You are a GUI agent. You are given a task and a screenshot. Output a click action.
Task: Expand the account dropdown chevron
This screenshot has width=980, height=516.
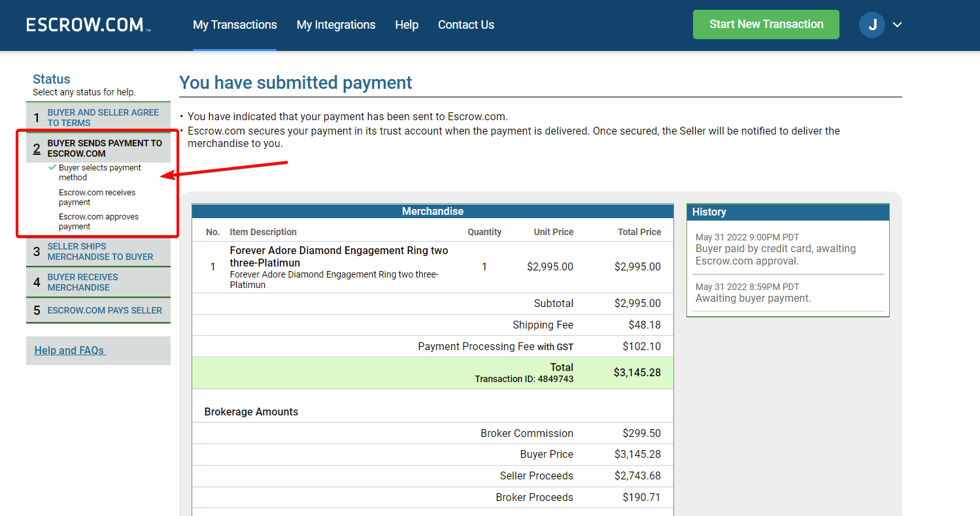898,25
